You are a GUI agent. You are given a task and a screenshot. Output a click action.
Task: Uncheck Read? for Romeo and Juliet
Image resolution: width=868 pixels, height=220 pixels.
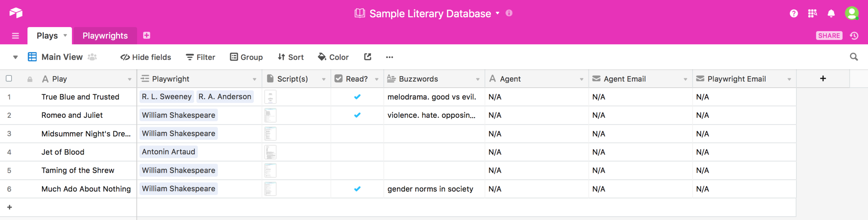pyautogui.click(x=357, y=115)
